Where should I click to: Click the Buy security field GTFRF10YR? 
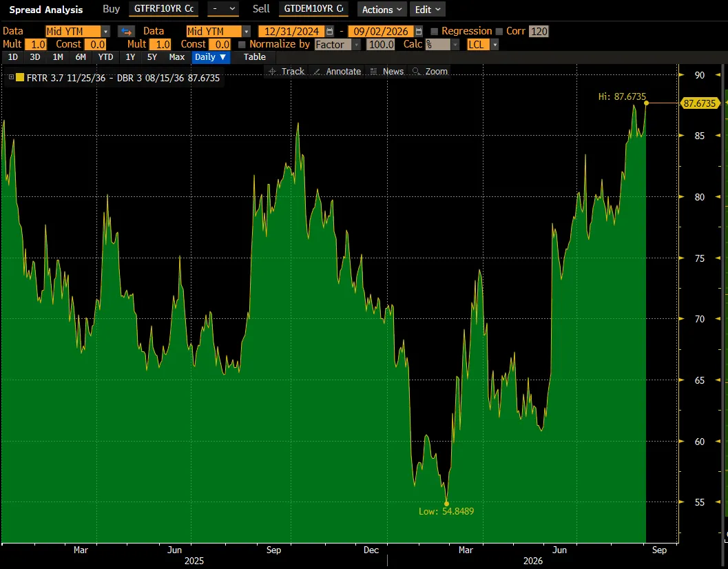pos(164,9)
